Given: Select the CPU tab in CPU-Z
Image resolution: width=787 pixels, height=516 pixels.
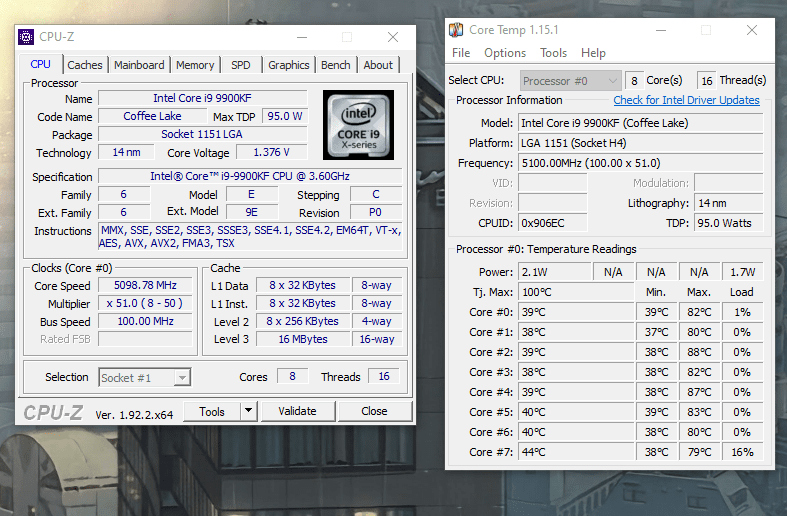Looking at the screenshot, I should (41, 64).
